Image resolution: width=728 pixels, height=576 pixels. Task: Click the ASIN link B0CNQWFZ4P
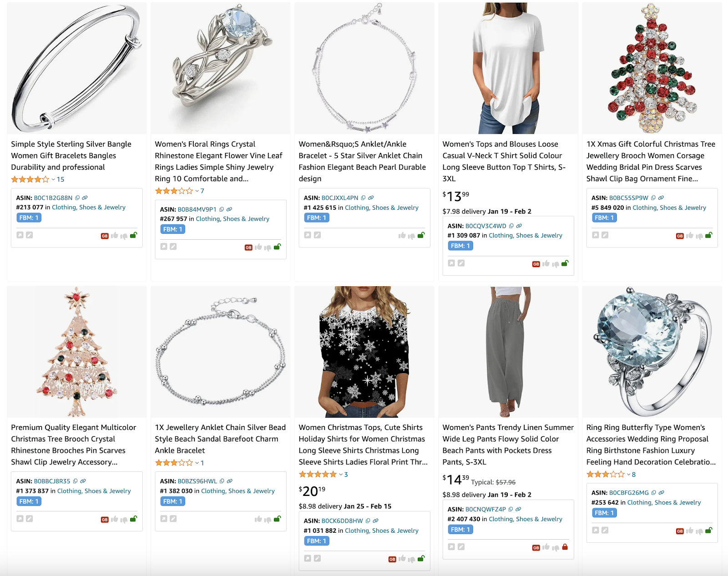485,509
